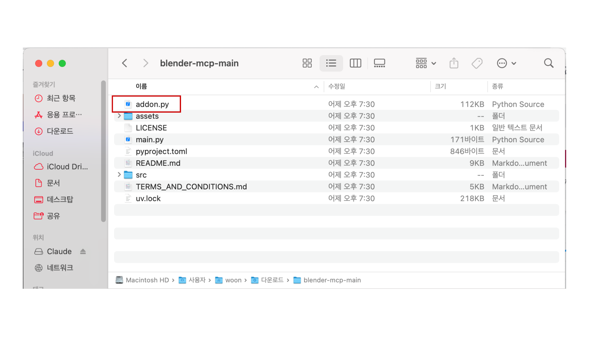Viewport: 589px width, 364px height.
Task: Switch to column view
Action: 355,63
